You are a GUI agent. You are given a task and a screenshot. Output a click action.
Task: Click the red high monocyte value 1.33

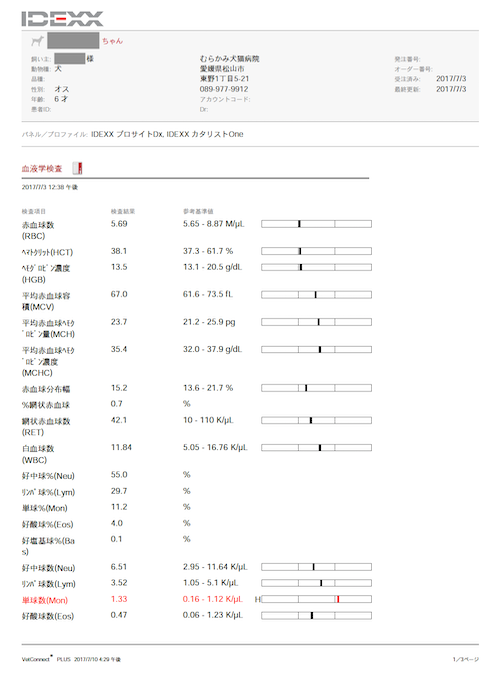point(119,599)
